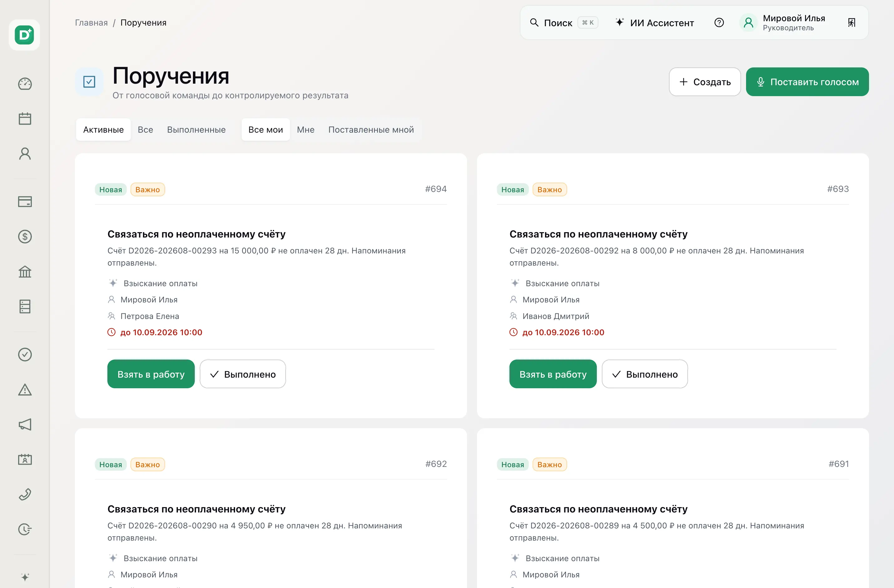Viewport: 894px width, 588px height.
Task: Click the Важно badge on task #692
Action: click(x=148, y=464)
